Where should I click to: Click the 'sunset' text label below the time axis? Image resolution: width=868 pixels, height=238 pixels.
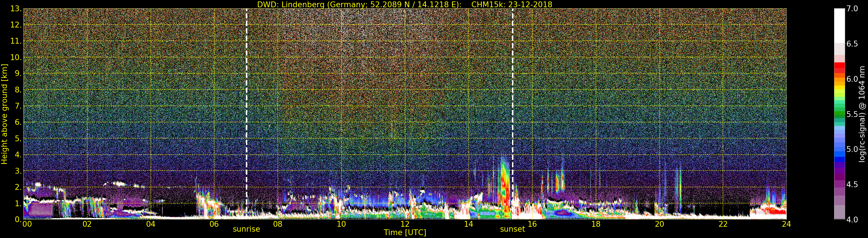[513, 229]
